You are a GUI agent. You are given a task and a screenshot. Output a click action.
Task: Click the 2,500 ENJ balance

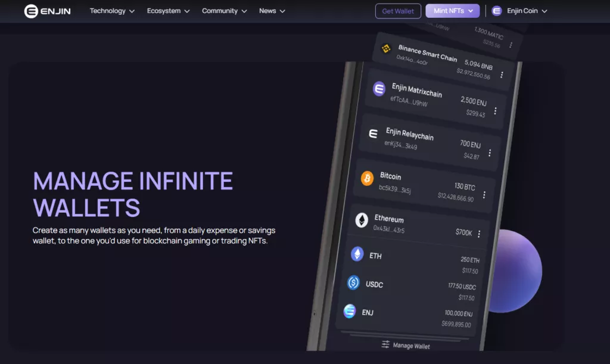(x=474, y=101)
